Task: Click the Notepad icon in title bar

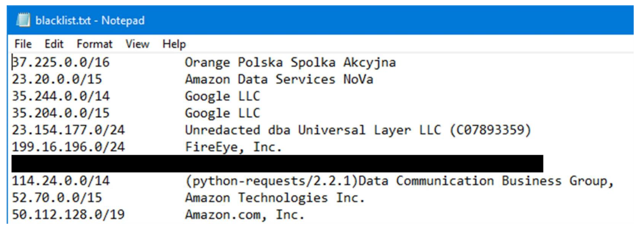Action: pyautogui.click(x=23, y=20)
